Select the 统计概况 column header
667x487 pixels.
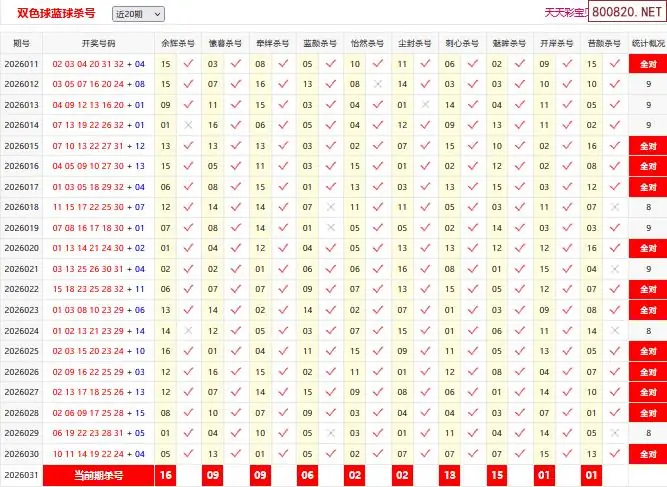(x=648, y=44)
